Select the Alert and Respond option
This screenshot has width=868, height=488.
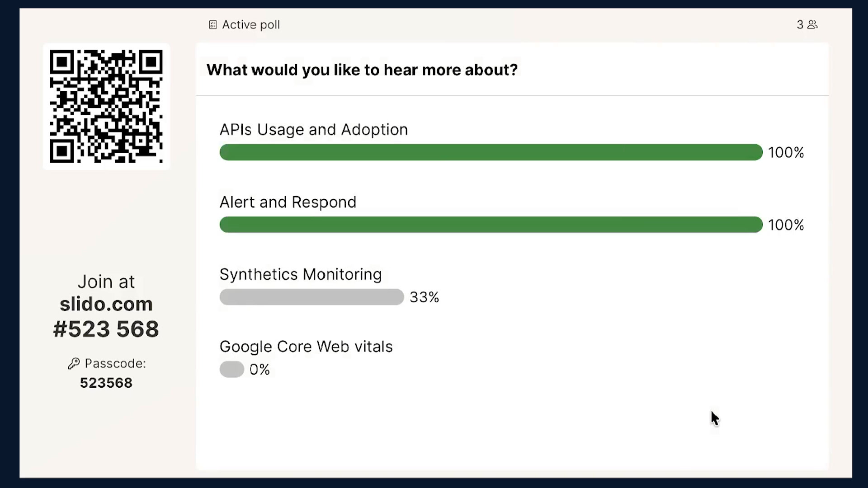click(288, 202)
